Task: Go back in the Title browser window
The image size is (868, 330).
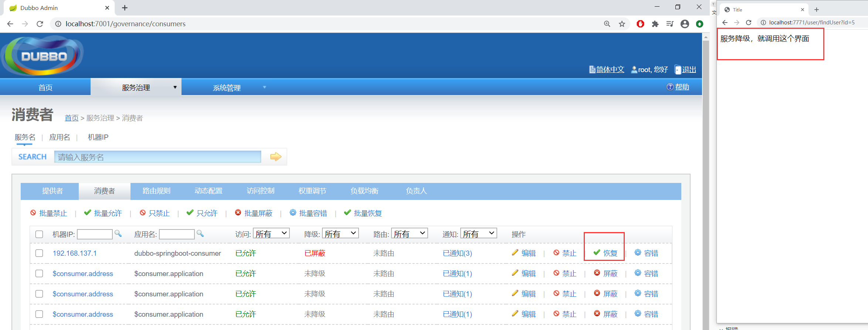Action: click(725, 23)
